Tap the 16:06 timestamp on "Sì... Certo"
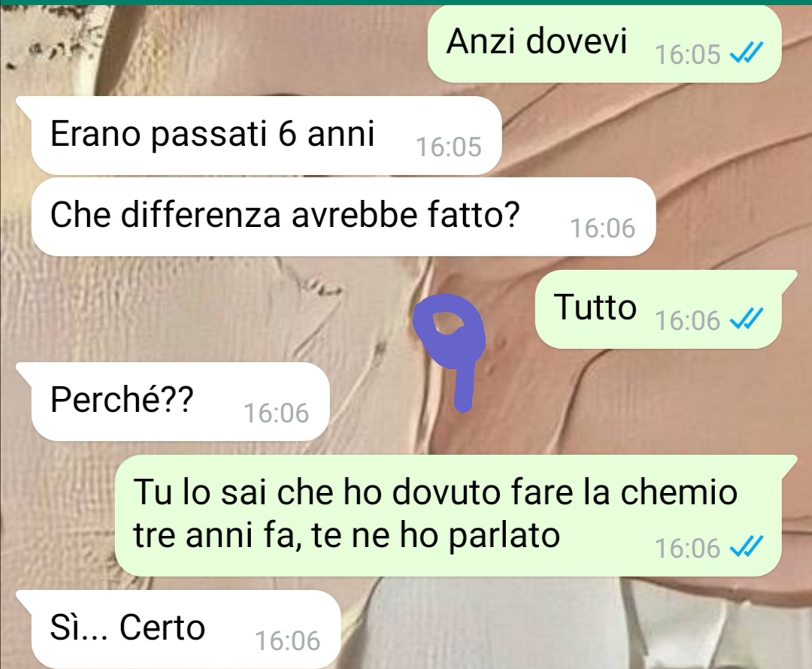812x669 pixels. (x=288, y=641)
